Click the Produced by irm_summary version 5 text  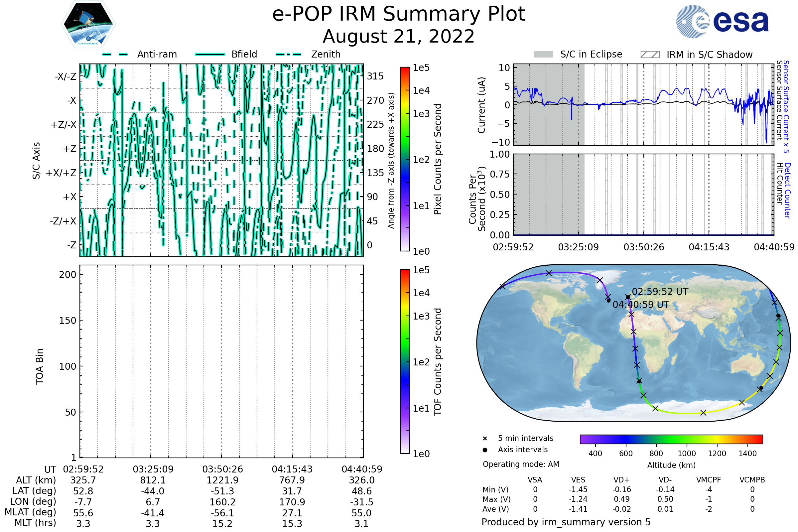pyautogui.click(x=566, y=522)
